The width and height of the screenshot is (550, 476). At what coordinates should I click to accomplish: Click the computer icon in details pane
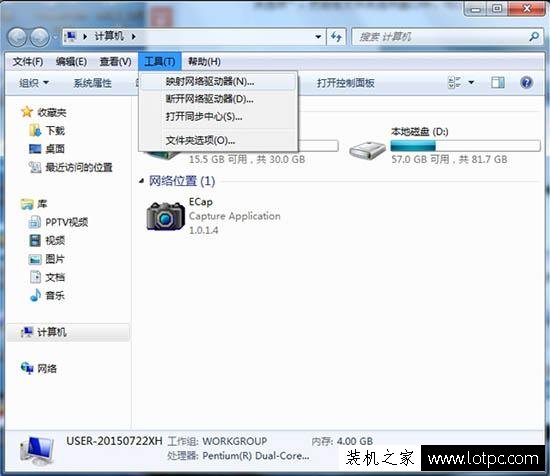[x=37, y=452]
